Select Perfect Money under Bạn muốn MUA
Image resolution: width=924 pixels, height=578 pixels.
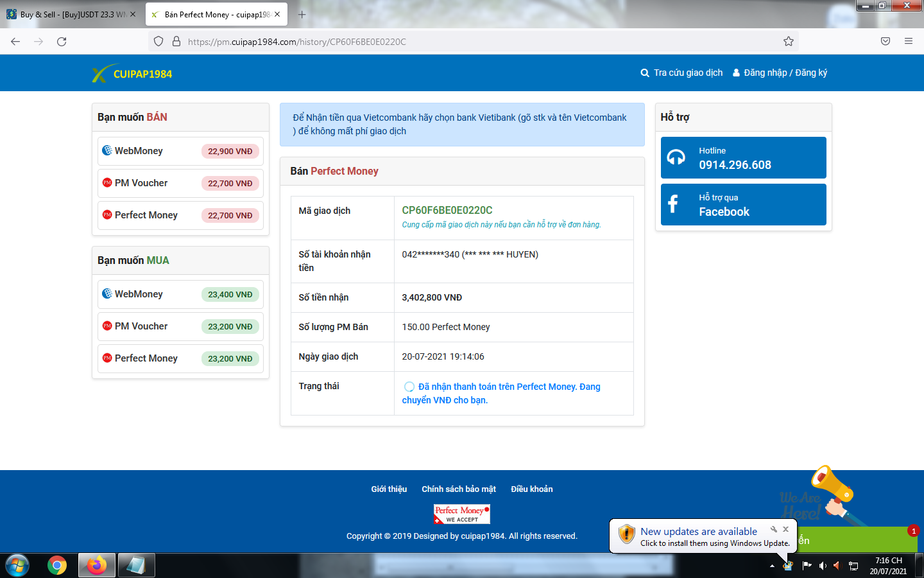coord(180,358)
